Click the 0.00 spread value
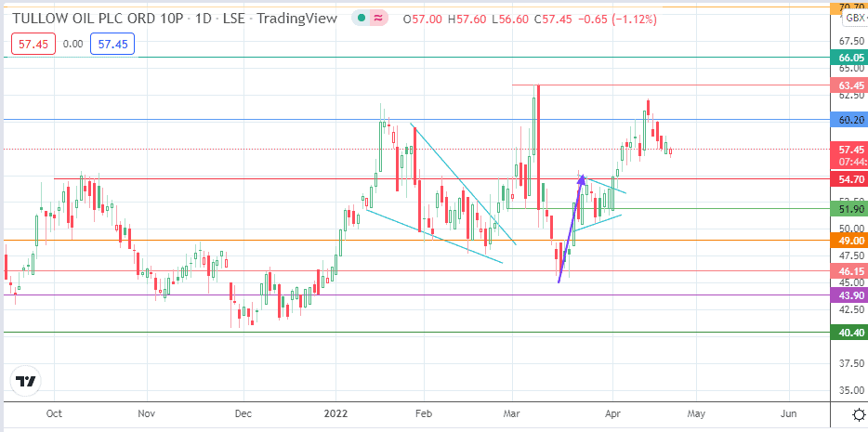Viewport: 868px width, 432px height. click(x=72, y=45)
